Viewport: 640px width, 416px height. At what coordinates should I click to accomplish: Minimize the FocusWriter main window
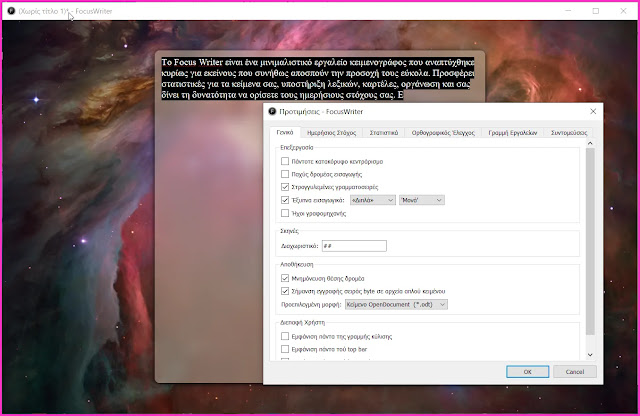point(568,11)
